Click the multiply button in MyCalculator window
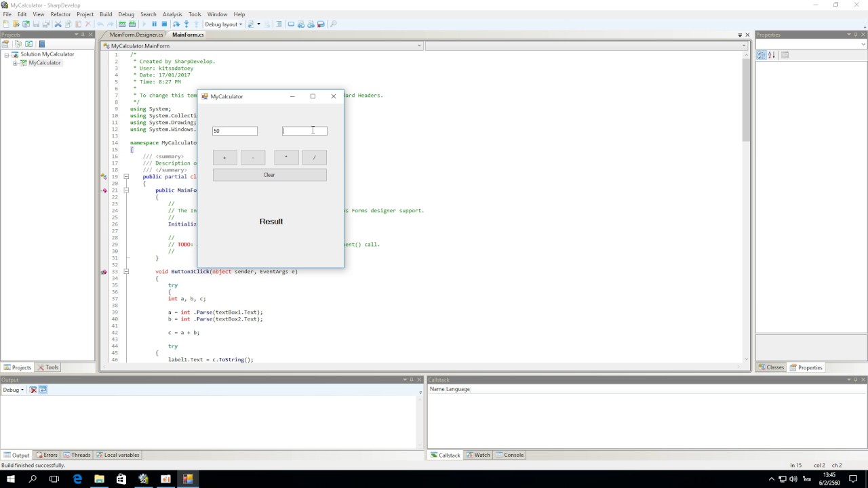 pos(286,157)
